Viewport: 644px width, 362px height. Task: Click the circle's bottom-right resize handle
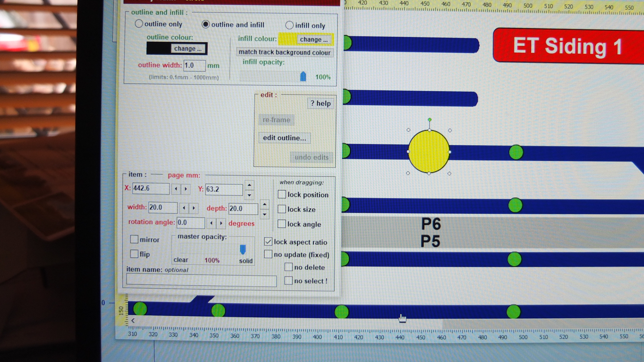coord(449,173)
